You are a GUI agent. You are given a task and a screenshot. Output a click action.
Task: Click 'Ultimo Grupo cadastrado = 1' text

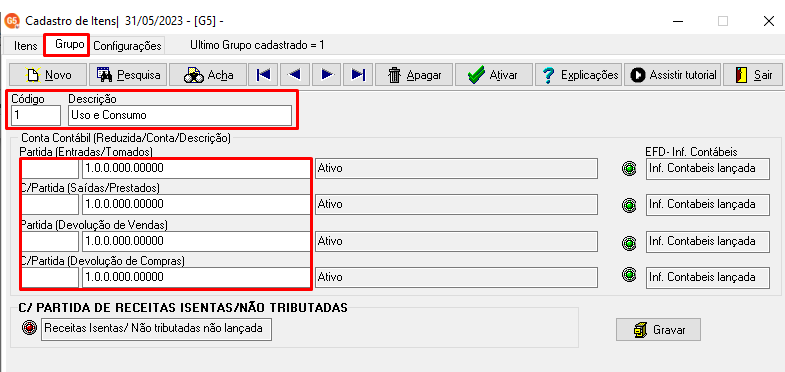pos(257,45)
